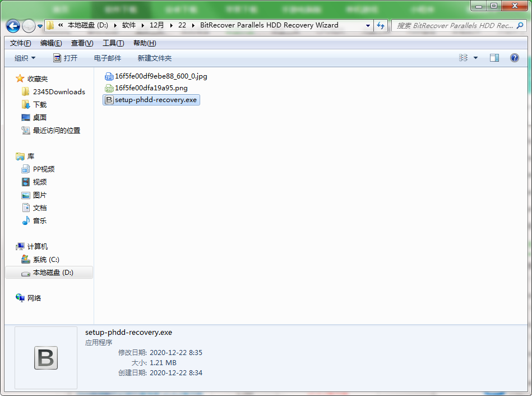The height and width of the screenshot is (396, 532).
Task: Open 文档 library
Action: tap(40, 208)
